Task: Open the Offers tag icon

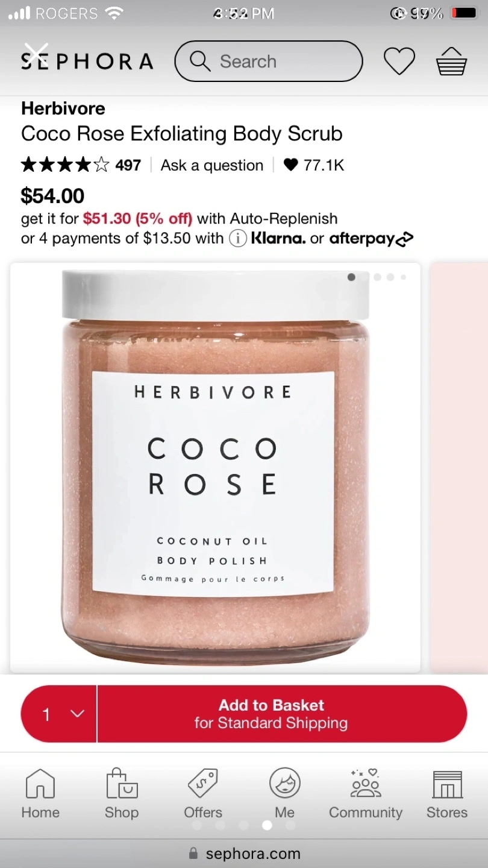Action: pos(203,783)
